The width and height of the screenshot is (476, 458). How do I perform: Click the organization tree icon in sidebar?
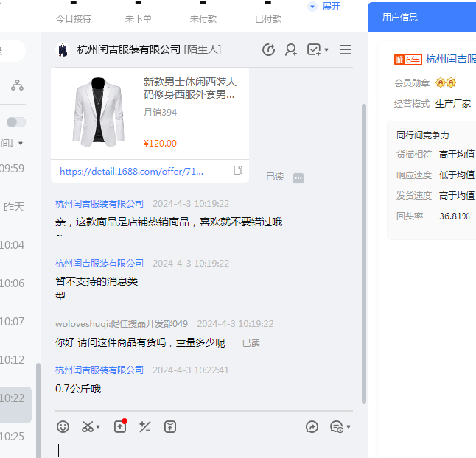coord(17,85)
